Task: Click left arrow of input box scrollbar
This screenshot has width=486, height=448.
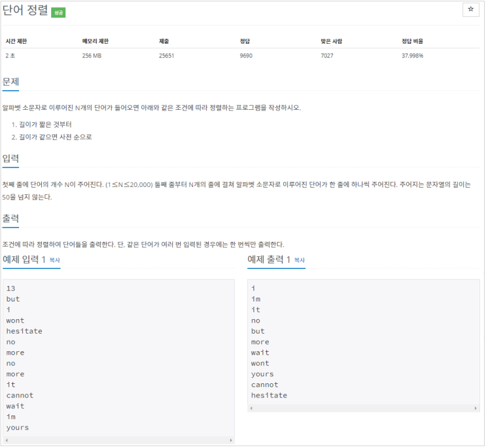Action: click(x=7, y=440)
